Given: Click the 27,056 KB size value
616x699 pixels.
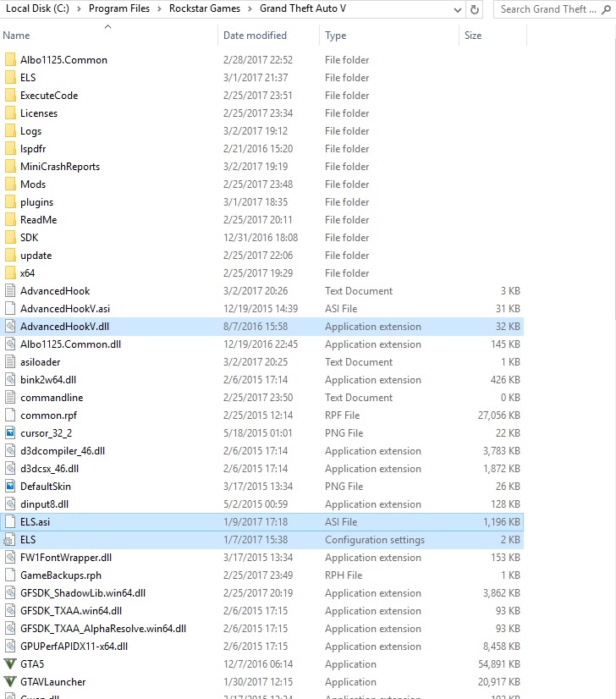Looking at the screenshot, I should coord(498,415).
